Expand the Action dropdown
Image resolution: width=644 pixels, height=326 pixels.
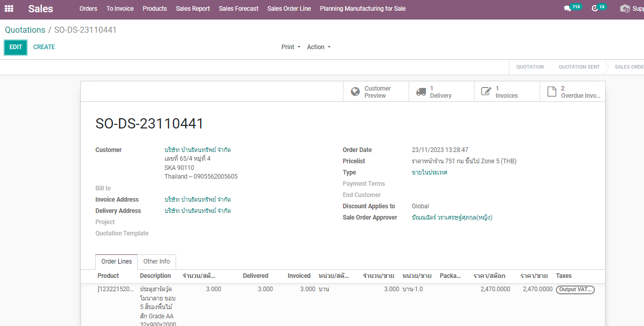tap(318, 47)
